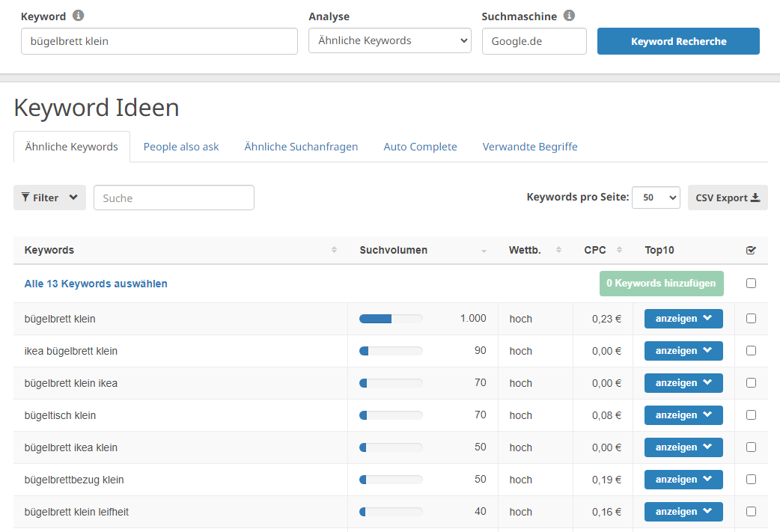Image resolution: width=780 pixels, height=532 pixels.
Task: Click the select-all check icon in table header
Action: coord(751,251)
